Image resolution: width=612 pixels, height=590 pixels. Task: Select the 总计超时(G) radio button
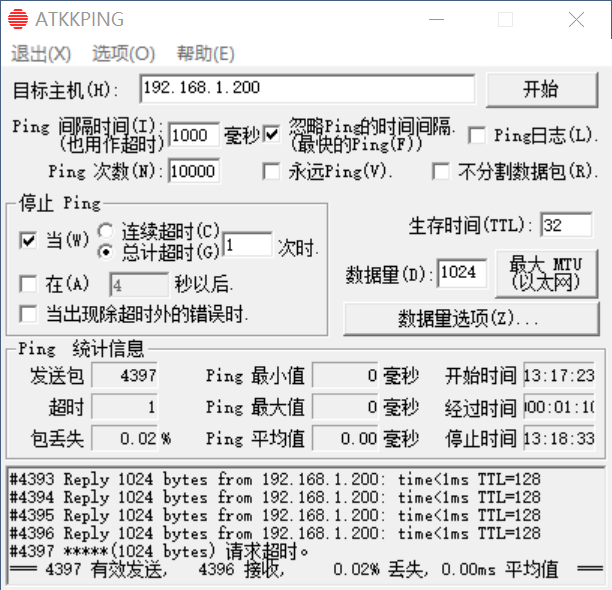pos(105,252)
